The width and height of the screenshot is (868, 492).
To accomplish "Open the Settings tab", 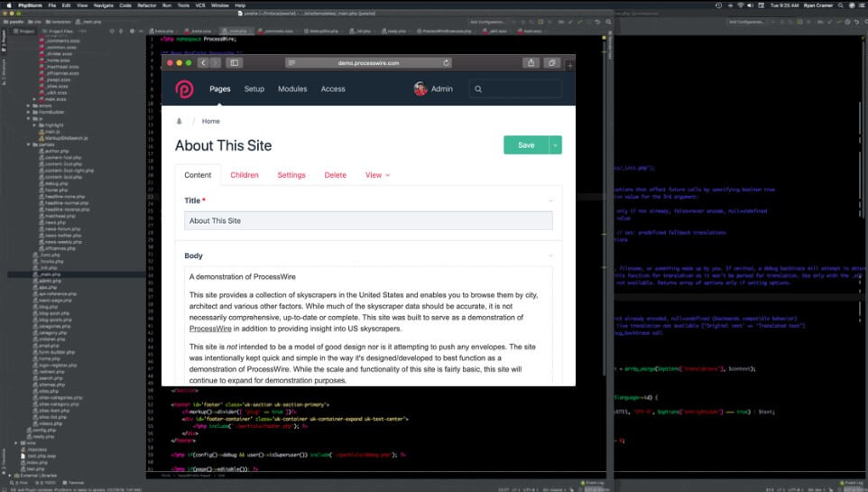I will (291, 175).
